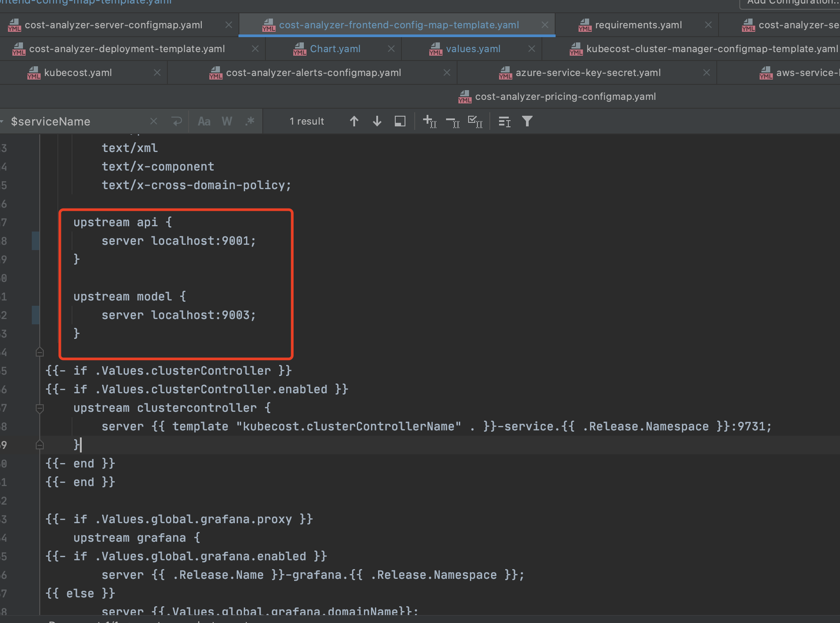This screenshot has height=623, width=840.
Task: Enable whole-words search with W icon
Action: click(x=226, y=121)
